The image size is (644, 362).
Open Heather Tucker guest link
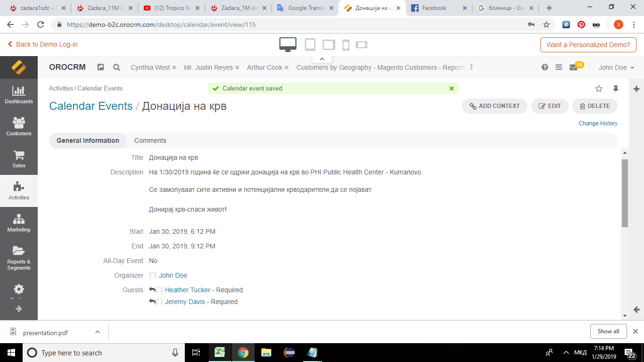point(188,290)
